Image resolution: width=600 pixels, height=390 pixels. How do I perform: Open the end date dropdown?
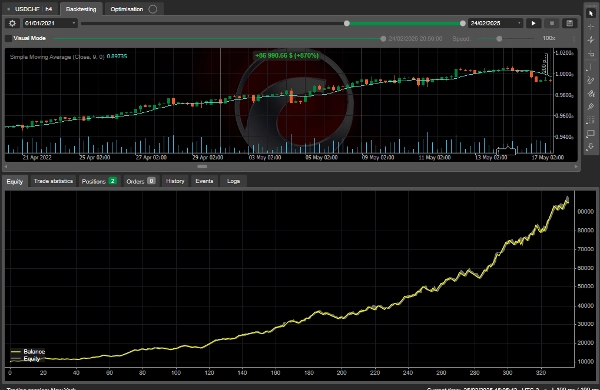point(496,23)
